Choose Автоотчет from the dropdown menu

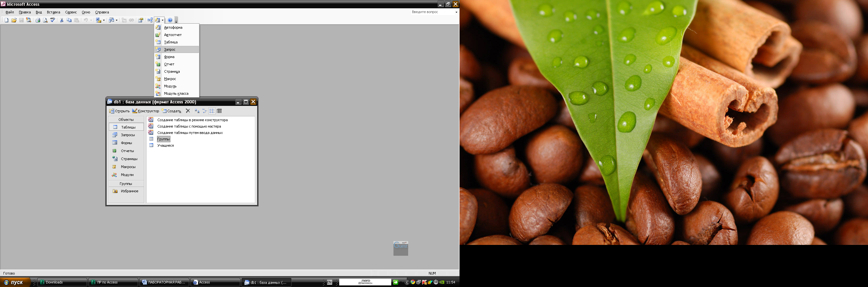176,35
